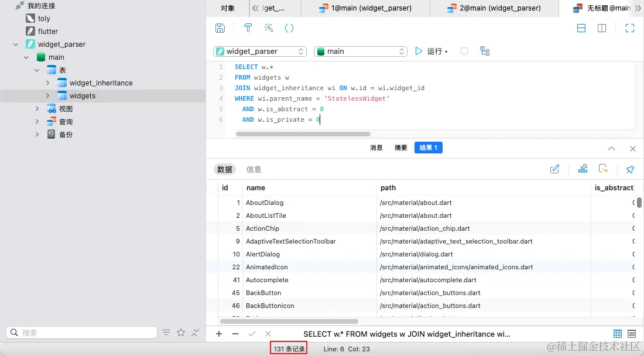Click the editor horizontal scrollbar

click(x=303, y=134)
